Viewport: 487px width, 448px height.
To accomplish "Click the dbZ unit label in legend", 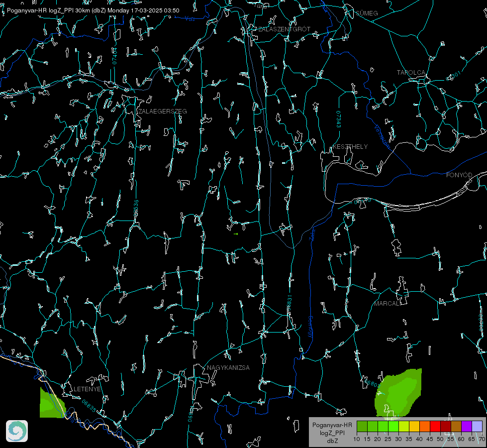I will coord(332,441).
